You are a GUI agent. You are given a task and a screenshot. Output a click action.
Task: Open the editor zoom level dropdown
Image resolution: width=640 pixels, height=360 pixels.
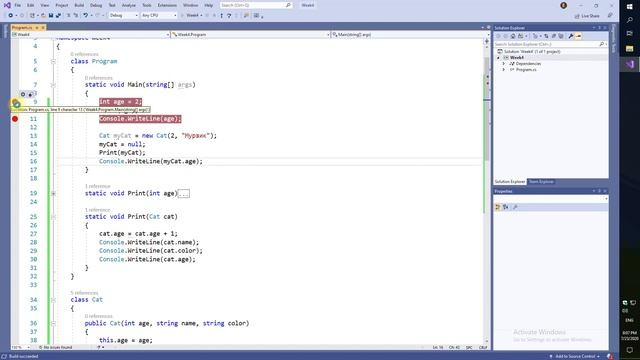[21, 347]
